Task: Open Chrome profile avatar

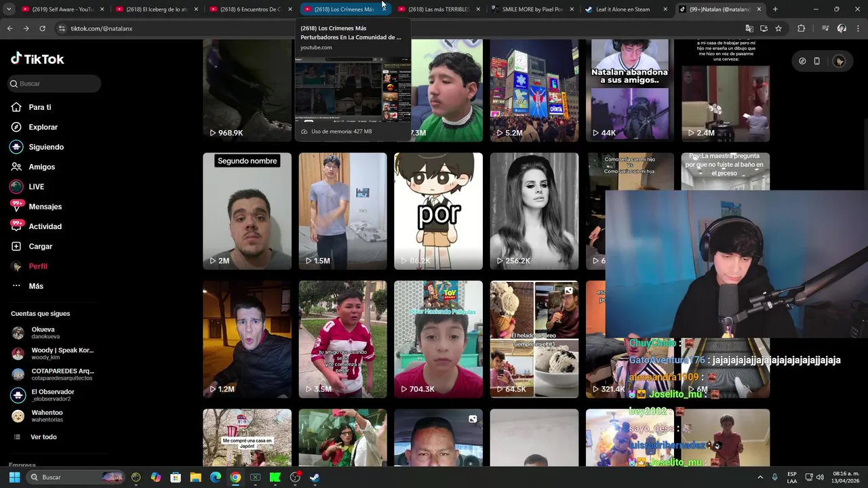Action: [x=842, y=28]
